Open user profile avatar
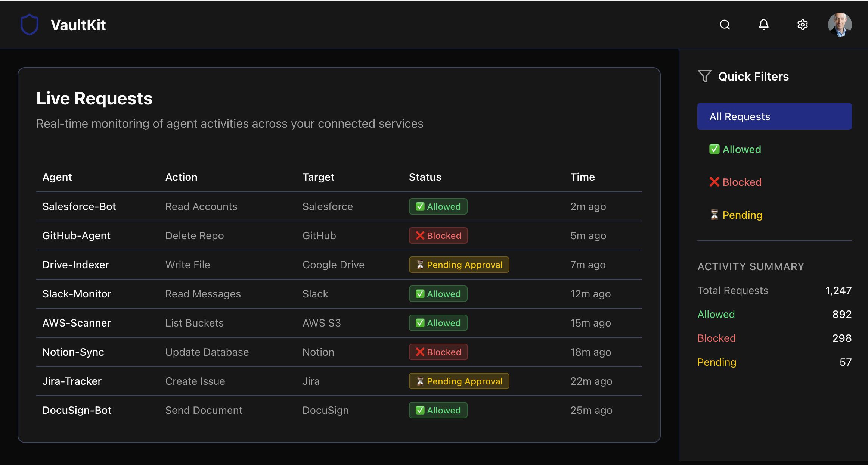Viewport: 868px width, 465px height. [840, 25]
